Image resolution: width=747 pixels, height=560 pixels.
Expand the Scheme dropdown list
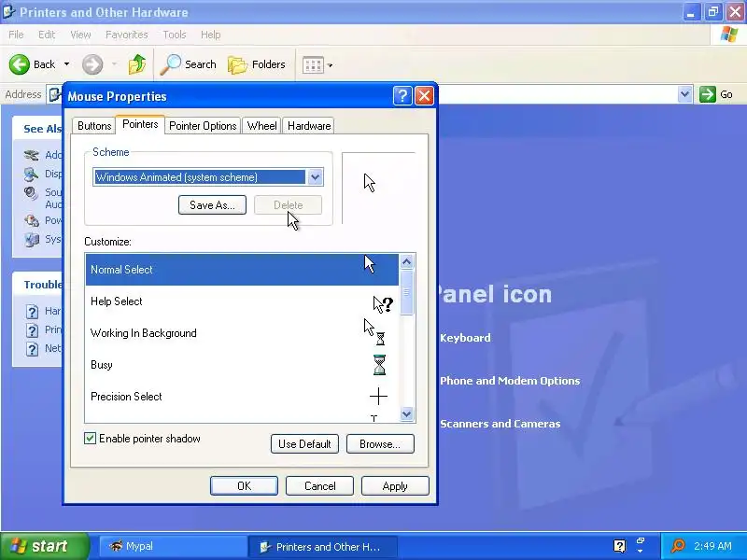tap(315, 177)
